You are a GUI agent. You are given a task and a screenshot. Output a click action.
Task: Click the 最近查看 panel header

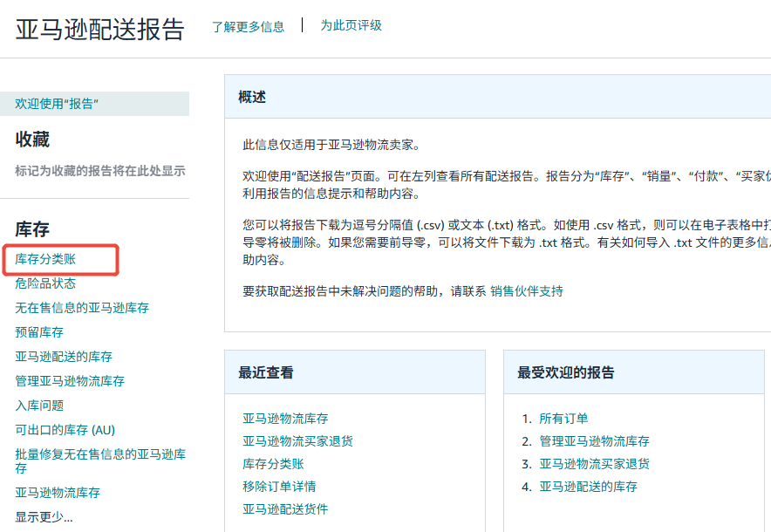(x=354, y=372)
